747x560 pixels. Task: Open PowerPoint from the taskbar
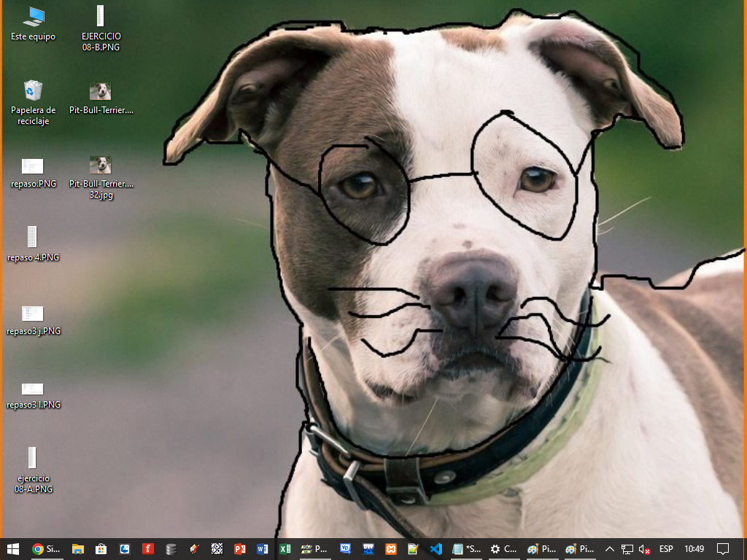point(239,549)
